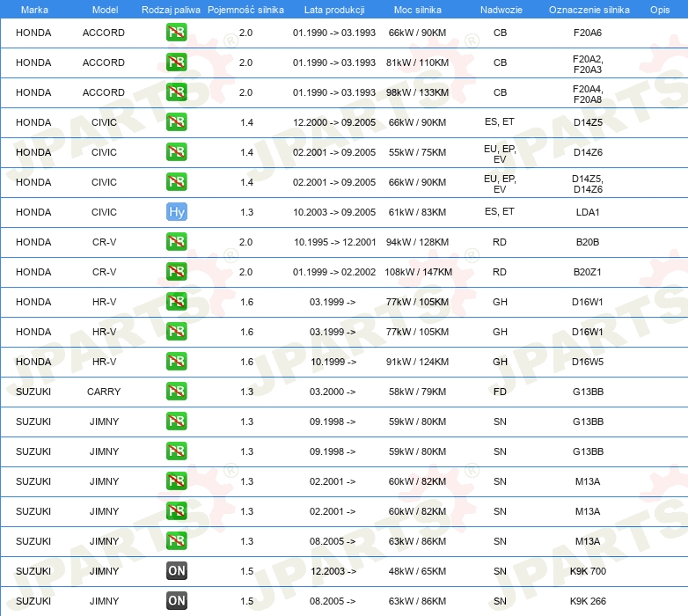688x616 pixels.
Task: Click production date 12.2003 ->
Action: pyautogui.click(x=333, y=571)
